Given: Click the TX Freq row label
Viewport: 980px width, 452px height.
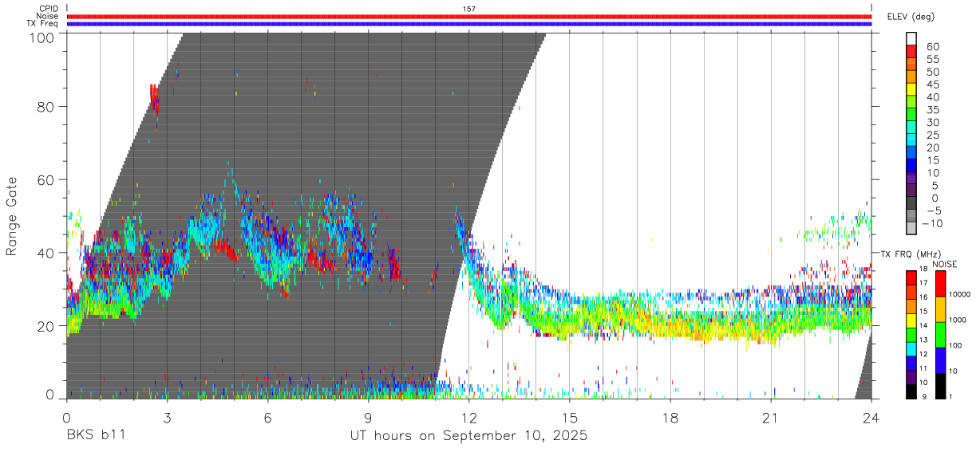Looking at the screenshot, I should (41, 23).
